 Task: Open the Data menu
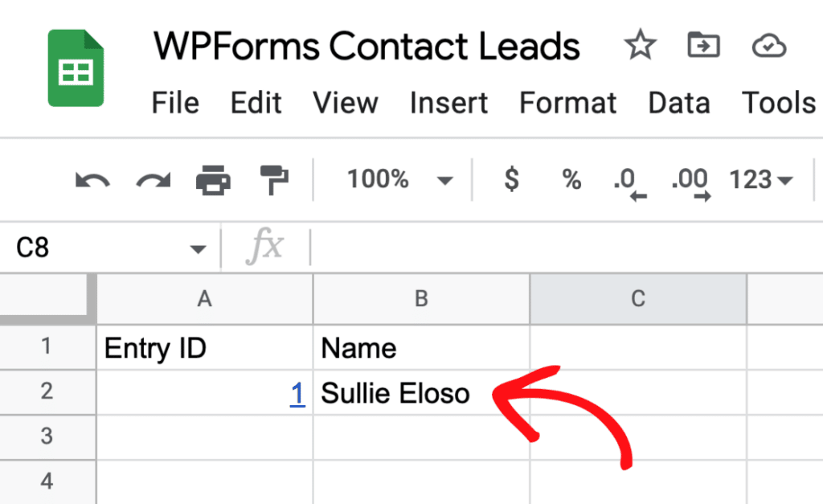679,103
